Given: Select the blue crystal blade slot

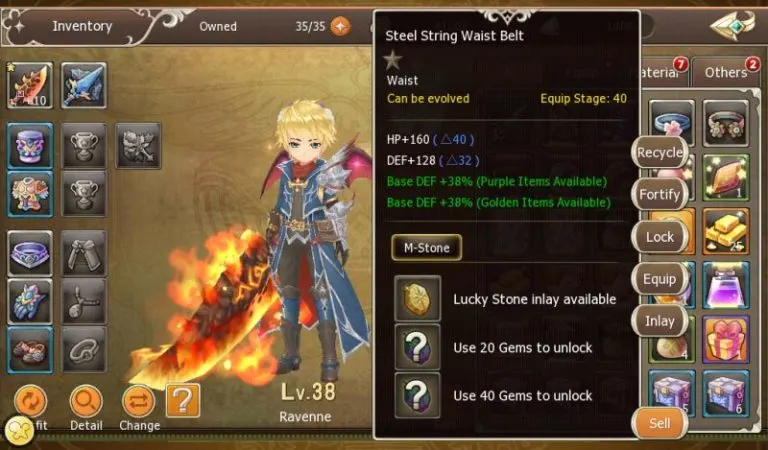Looking at the screenshot, I should tap(84, 85).
